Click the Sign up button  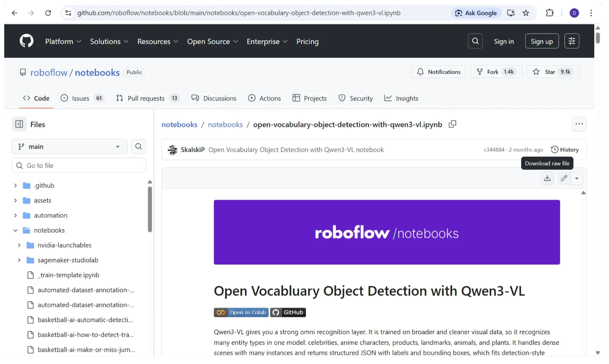pos(542,41)
